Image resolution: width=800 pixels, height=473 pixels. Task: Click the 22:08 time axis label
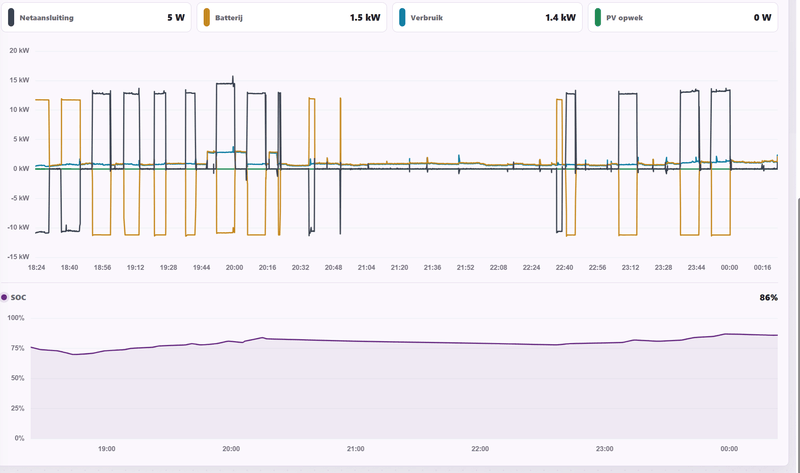(x=498, y=267)
